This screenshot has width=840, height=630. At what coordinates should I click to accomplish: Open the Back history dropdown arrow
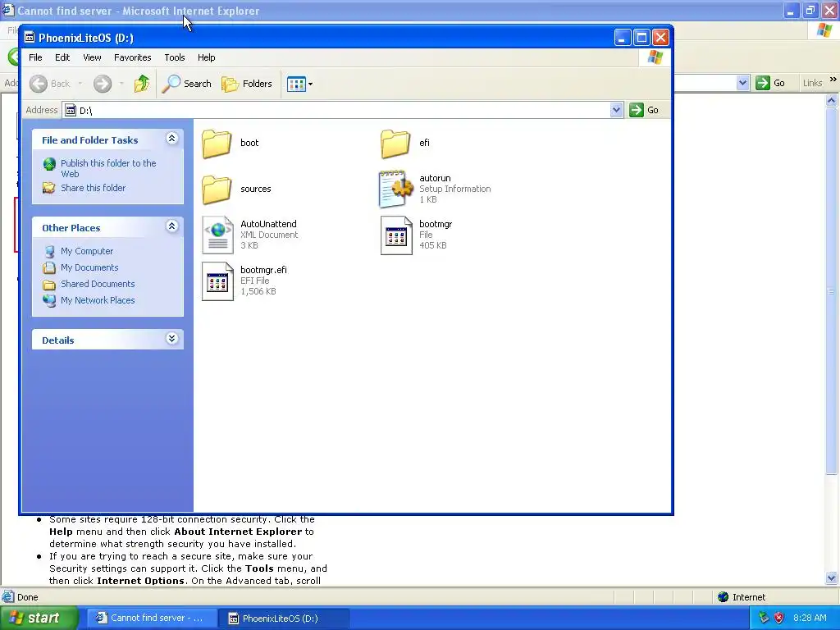point(80,84)
